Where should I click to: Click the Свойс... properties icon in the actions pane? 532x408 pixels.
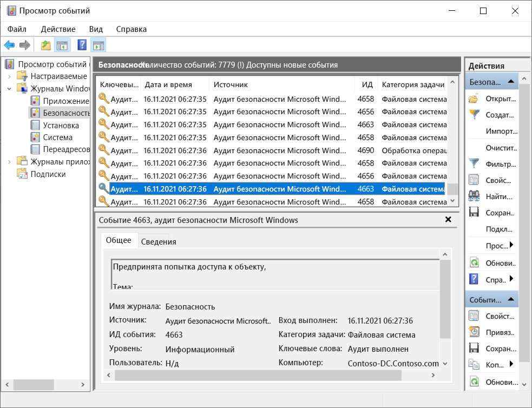[474, 180]
